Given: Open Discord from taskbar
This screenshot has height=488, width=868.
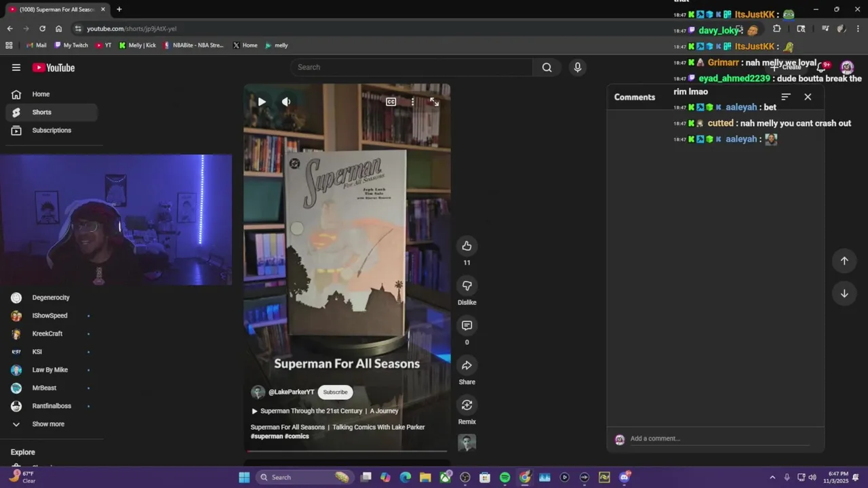Looking at the screenshot, I should click(624, 477).
